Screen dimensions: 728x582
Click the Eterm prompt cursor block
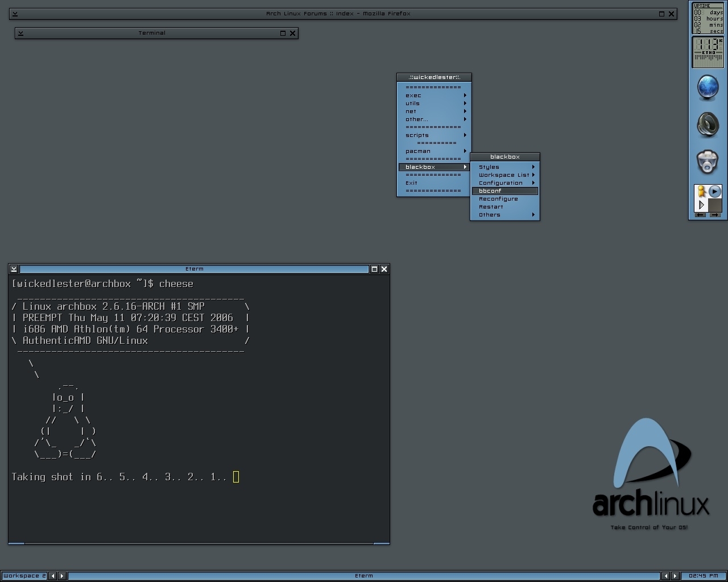236,477
